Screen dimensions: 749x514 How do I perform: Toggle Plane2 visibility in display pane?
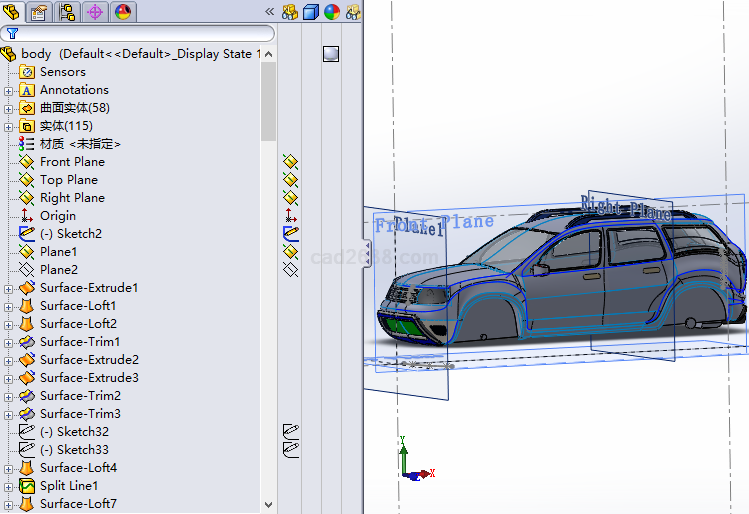(x=291, y=270)
